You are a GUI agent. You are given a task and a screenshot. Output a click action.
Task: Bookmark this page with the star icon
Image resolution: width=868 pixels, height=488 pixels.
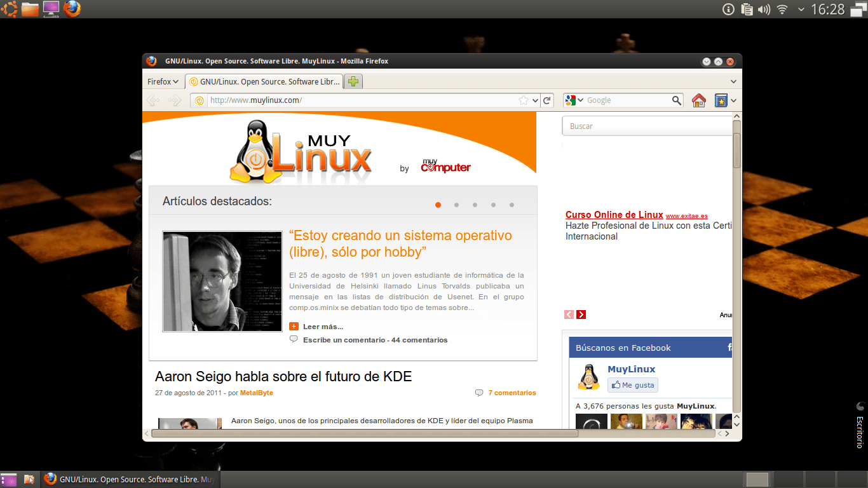pos(524,100)
